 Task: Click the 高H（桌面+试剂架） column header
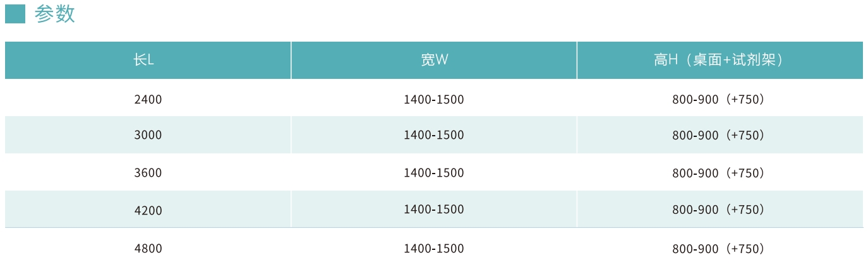(719, 60)
